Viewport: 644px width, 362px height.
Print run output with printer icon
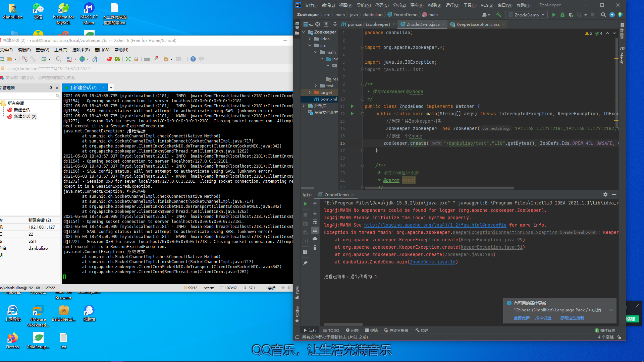[315, 239]
